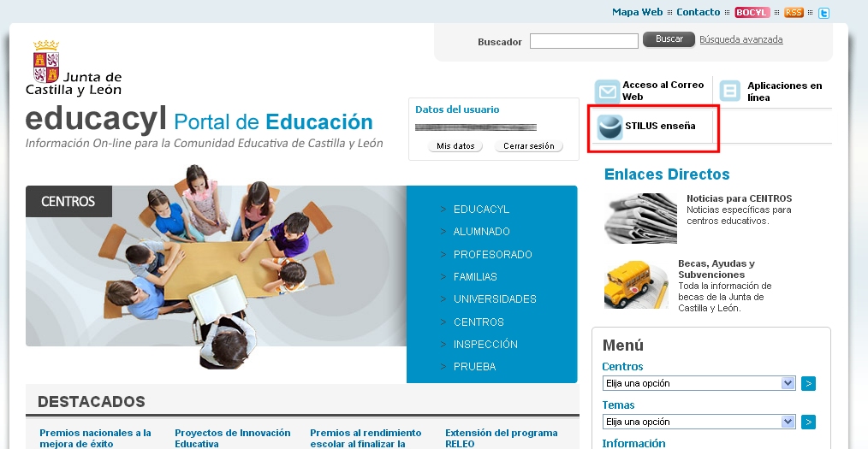Open Acceso al Correo Web link

(663, 91)
